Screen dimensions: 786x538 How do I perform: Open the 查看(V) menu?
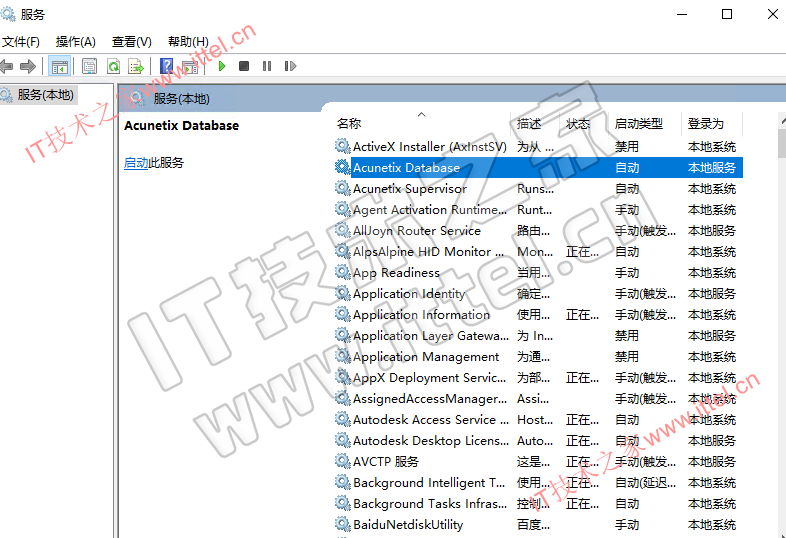coord(131,42)
